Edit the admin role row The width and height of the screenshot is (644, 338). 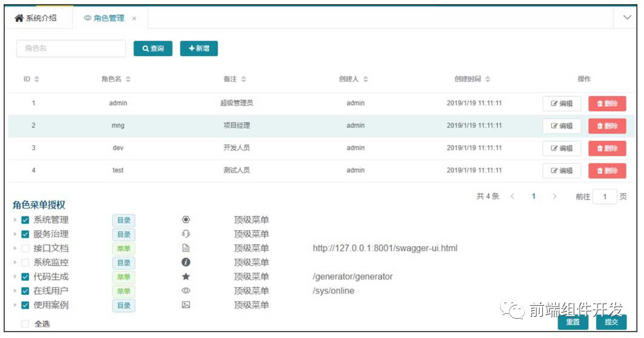coord(562,103)
